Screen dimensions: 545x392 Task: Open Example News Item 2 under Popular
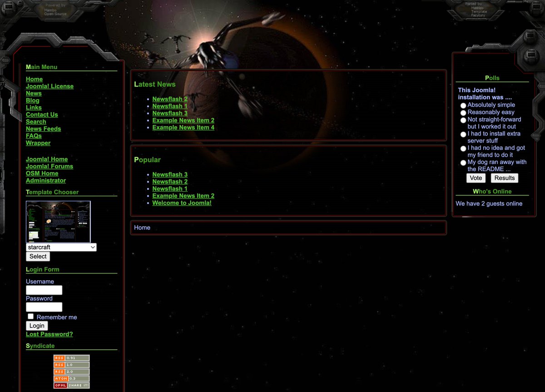(x=183, y=196)
